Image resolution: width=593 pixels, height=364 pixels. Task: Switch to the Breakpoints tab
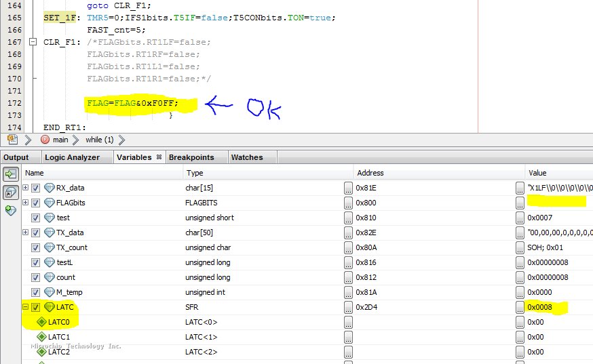(191, 157)
